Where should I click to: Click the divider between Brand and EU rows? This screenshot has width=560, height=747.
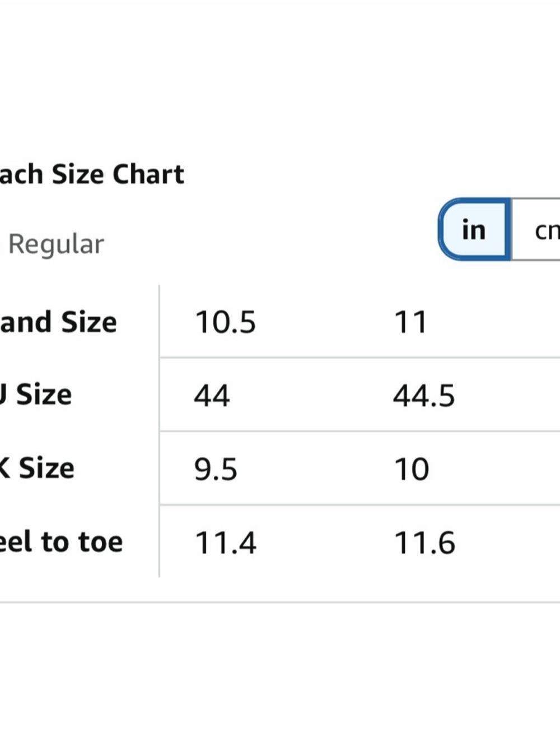(358, 358)
